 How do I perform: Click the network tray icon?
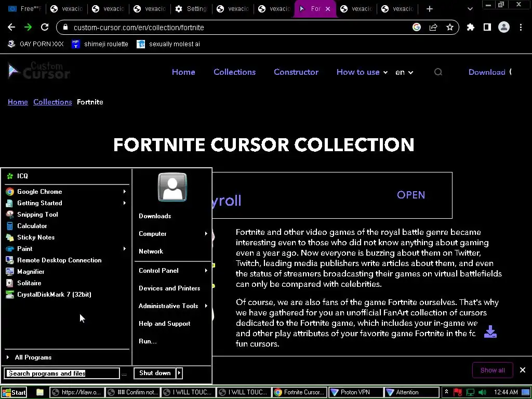point(470,392)
